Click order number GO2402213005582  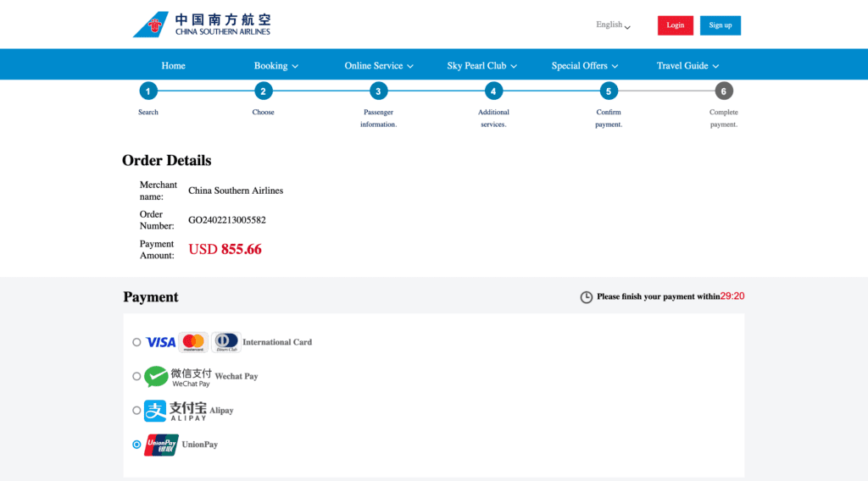point(227,220)
